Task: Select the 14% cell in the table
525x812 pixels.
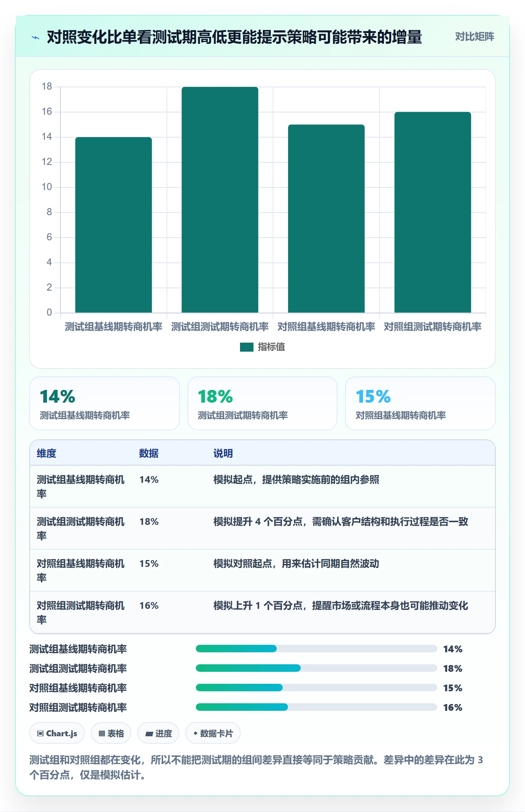Action: pyautogui.click(x=149, y=479)
